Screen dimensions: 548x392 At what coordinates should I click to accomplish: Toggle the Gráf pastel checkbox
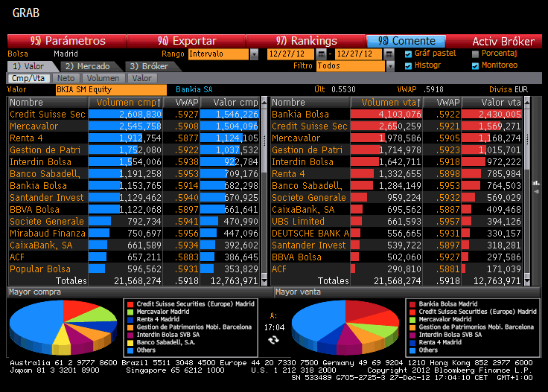408,54
